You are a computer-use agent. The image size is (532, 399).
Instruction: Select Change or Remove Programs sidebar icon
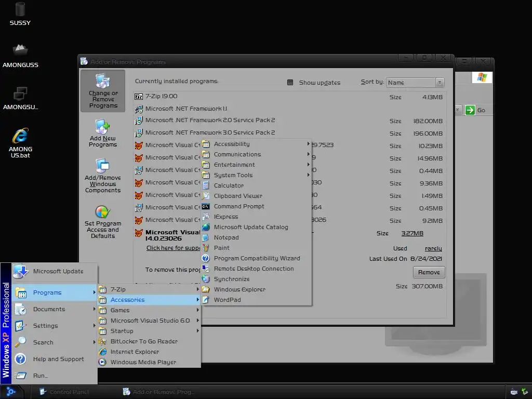coord(103,91)
